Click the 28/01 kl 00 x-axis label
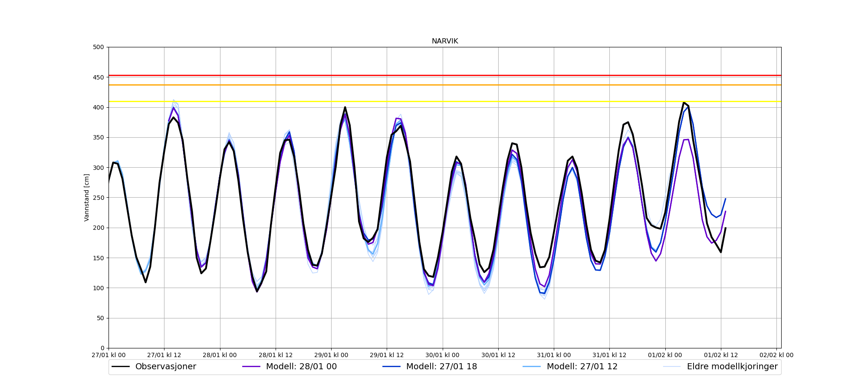Image resolution: width=868 pixels, height=391 pixels. pos(220,355)
